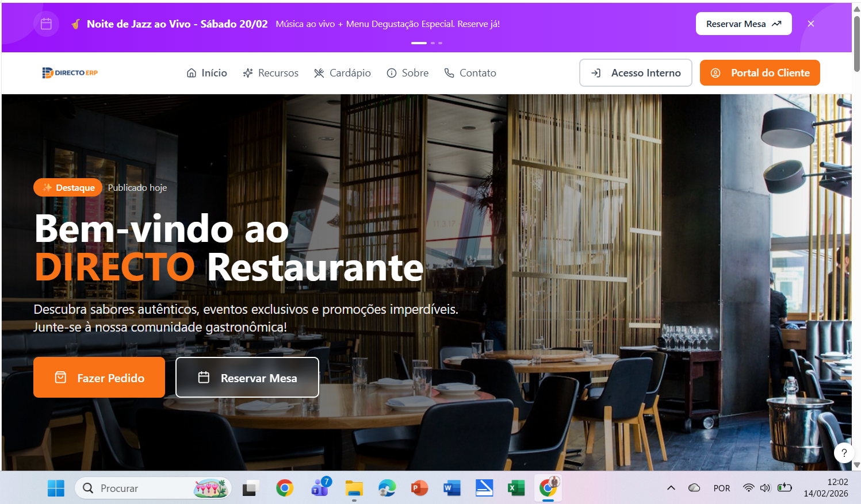The width and height of the screenshot is (861, 504).
Task: Click the home icon next to Início
Action: click(x=191, y=72)
